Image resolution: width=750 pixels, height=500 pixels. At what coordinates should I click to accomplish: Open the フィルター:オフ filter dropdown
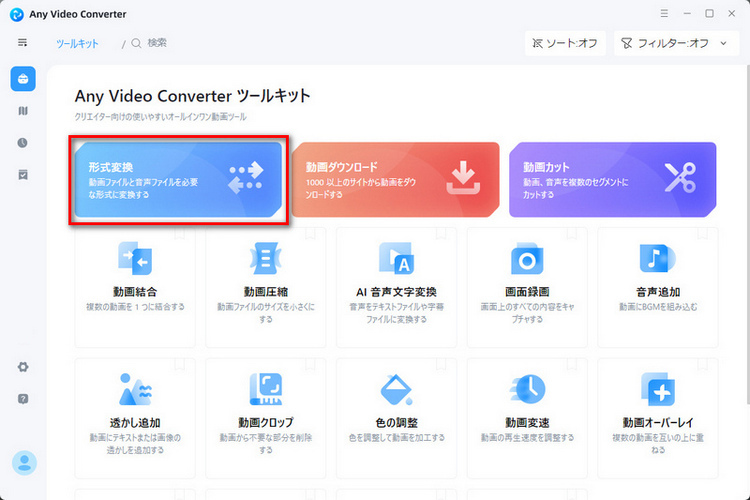[676, 44]
